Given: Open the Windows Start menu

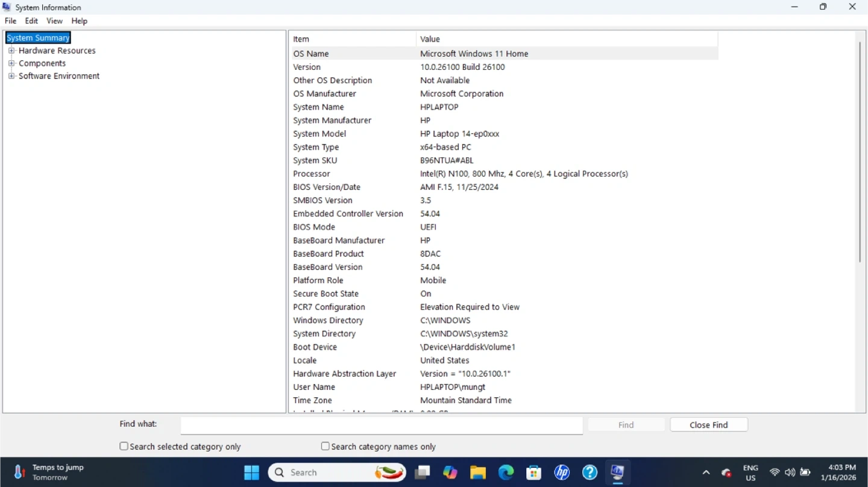Looking at the screenshot, I should [251, 473].
